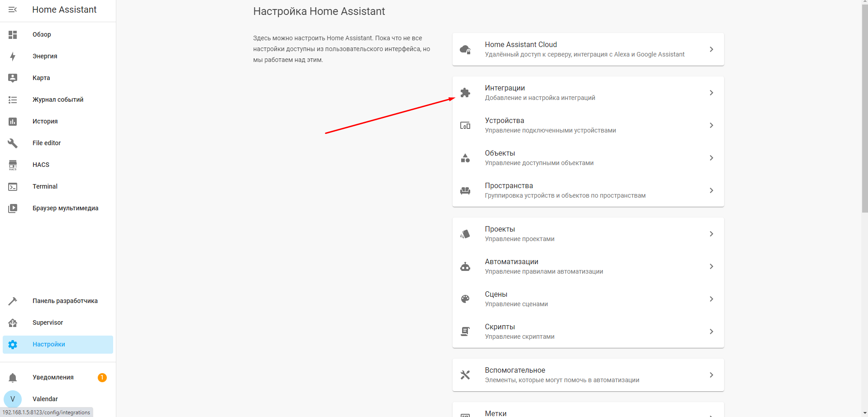Click the Devices icon
The height and width of the screenshot is (417, 868).
click(465, 125)
